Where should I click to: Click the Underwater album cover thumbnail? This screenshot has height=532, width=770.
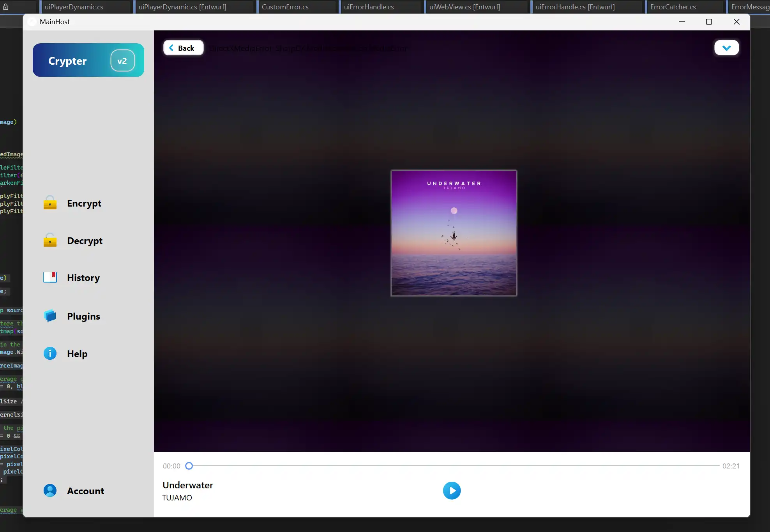[454, 233]
